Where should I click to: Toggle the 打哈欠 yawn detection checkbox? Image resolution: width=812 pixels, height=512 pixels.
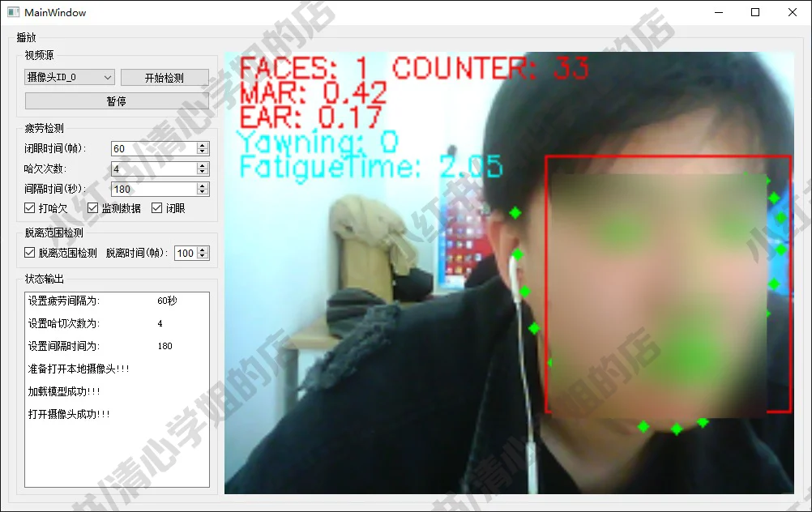[x=30, y=207]
